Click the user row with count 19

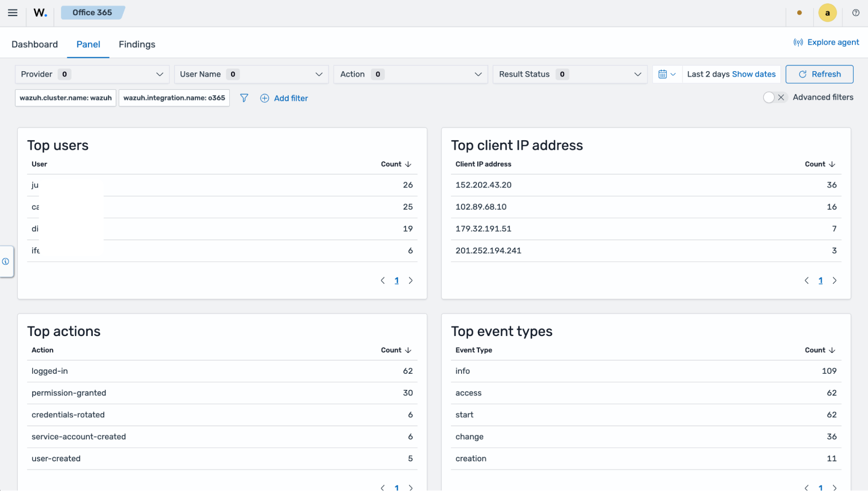pyautogui.click(x=222, y=229)
